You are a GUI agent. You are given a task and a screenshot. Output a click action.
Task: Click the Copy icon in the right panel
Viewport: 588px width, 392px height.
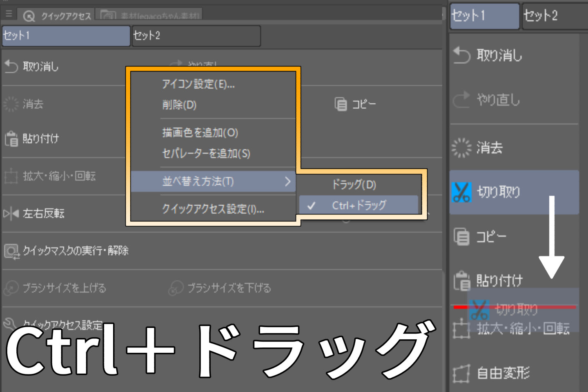click(x=461, y=236)
